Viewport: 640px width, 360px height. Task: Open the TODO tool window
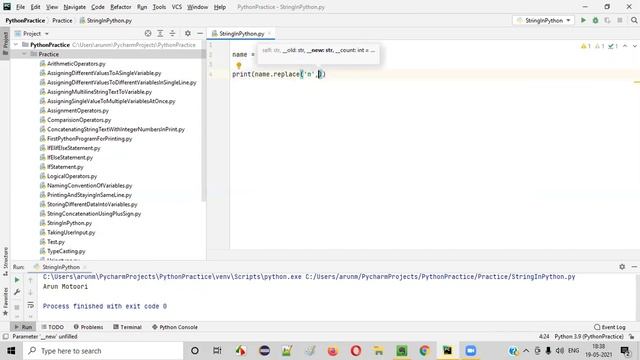click(53, 327)
